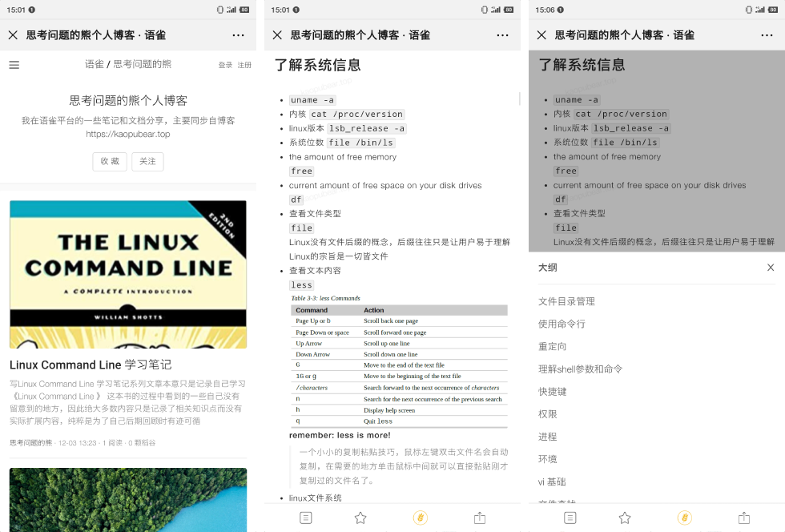Jump to 使用命令行 in the outline
785x532 pixels.
coord(562,324)
